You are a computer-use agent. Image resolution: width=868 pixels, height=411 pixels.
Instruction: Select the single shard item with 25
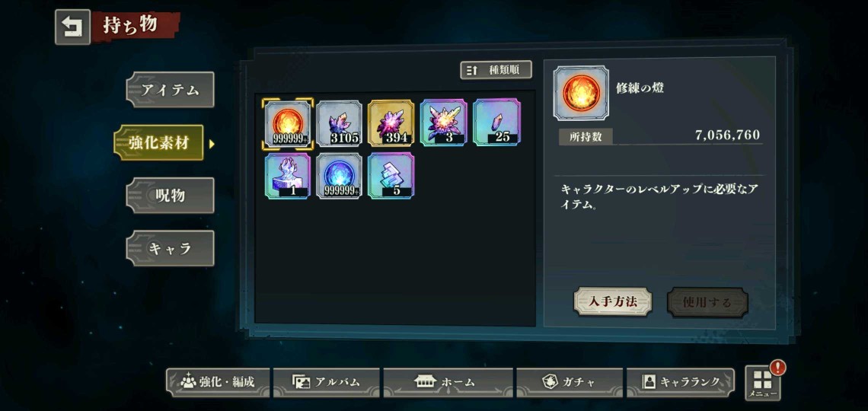(497, 123)
